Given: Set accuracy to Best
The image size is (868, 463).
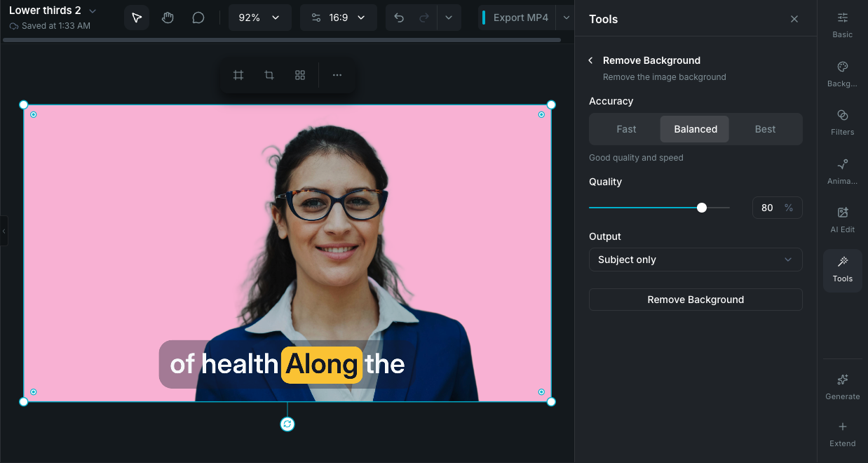Looking at the screenshot, I should point(765,129).
